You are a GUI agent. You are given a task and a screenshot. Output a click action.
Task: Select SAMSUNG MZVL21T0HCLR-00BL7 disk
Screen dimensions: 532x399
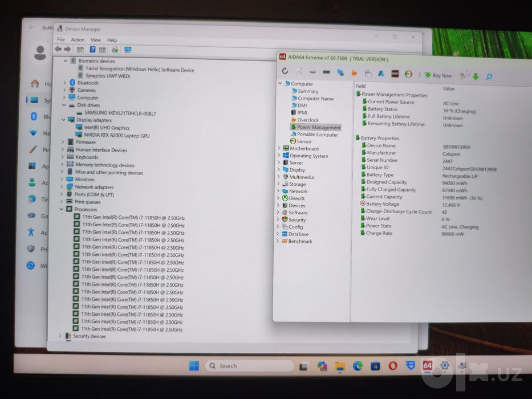[x=120, y=113]
